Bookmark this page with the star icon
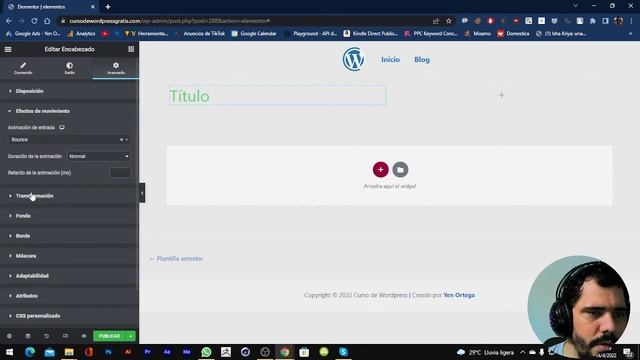Screen dimensions: 640x360 point(449,21)
